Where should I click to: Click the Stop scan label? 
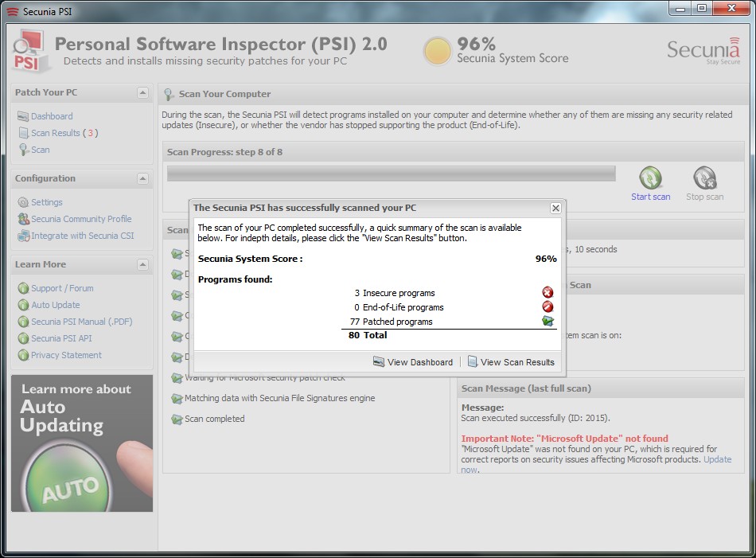tap(705, 197)
